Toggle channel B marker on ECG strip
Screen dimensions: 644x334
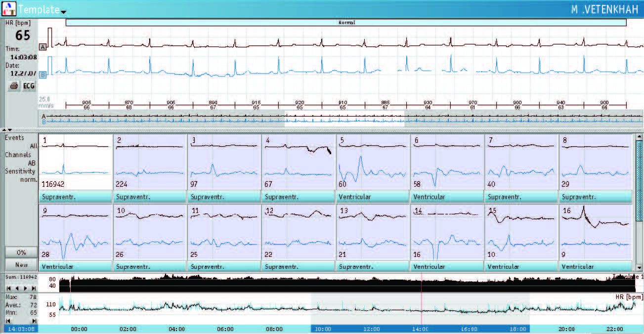point(43,74)
